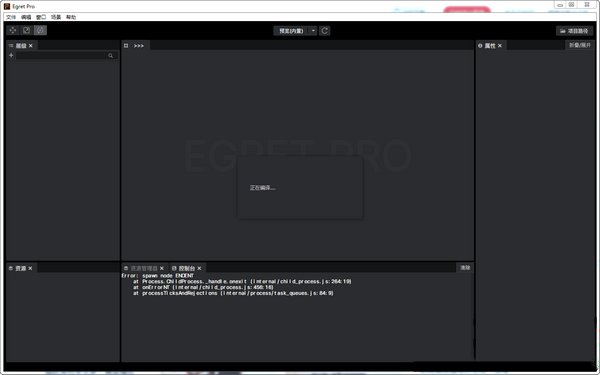The image size is (600, 375).
Task: Select the scale tool in toolbar
Action: point(26,30)
